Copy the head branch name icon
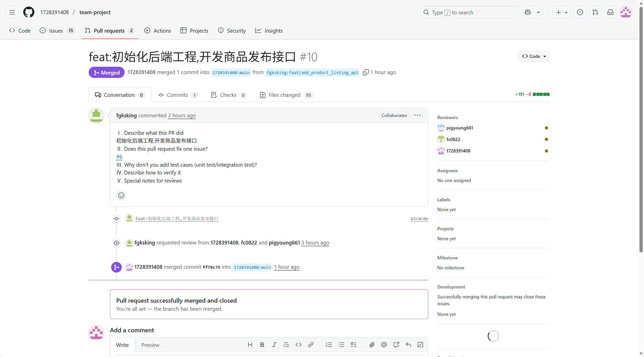Viewport: 644px width, 357px height. (x=365, y=72)
